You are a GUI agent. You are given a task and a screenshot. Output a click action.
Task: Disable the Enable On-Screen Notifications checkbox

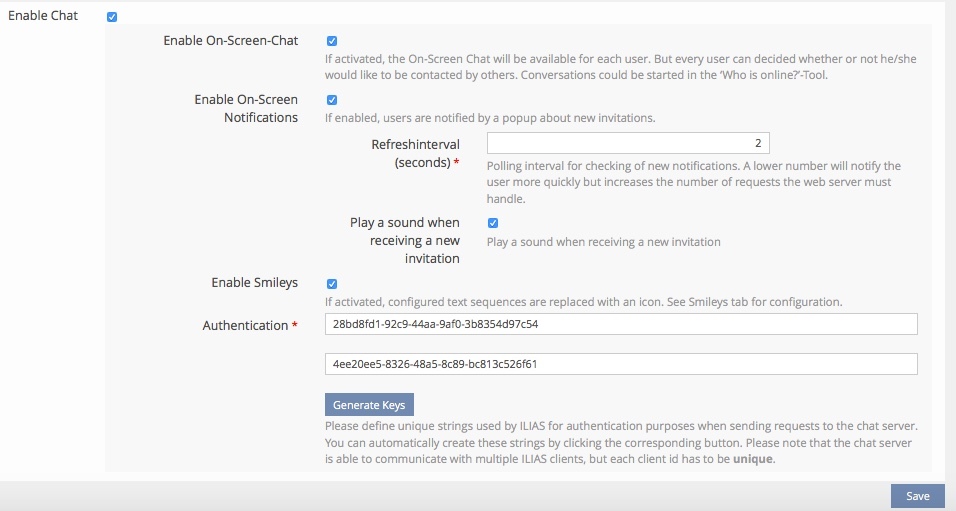(x=332, y=100)
